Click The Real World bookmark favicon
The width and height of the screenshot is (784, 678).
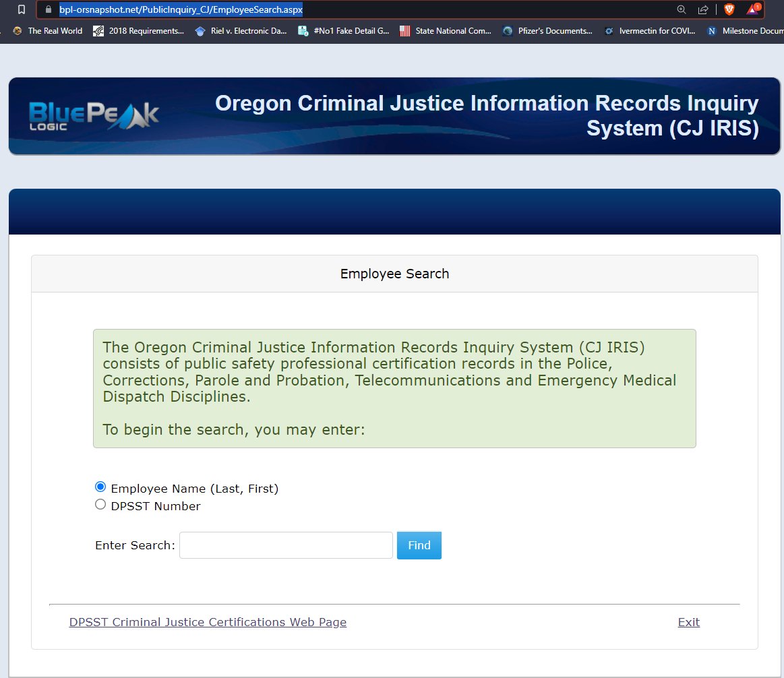[16, 31]
